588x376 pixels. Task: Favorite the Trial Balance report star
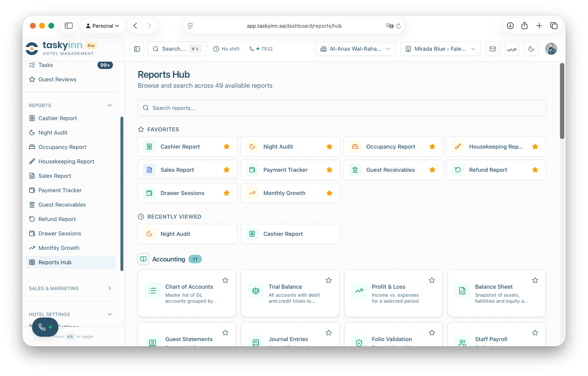pyautogui.click(x=329, y=280)
